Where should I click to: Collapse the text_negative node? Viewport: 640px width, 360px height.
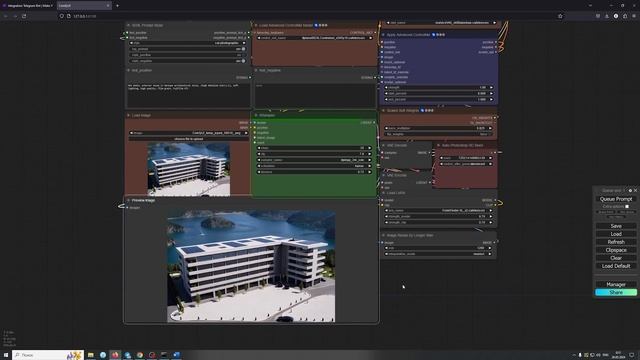(x=256, y=70)
